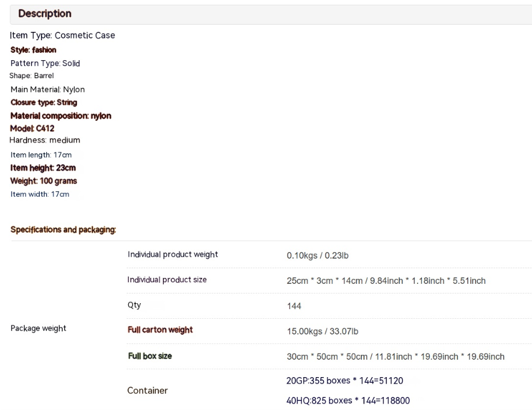Click the Item height: 23cm text
Viewport: 532px width, 418px height.
pos(43,168)
